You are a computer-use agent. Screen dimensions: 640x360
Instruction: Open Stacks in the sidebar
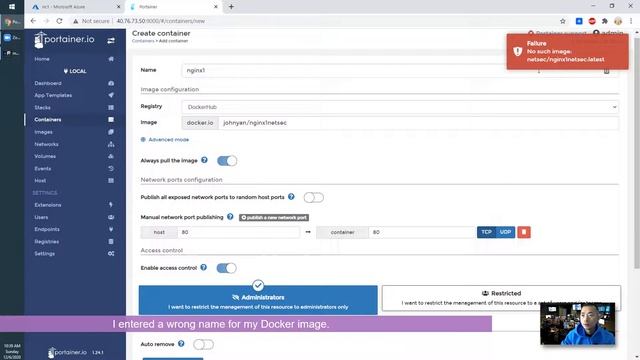point(42,107)
